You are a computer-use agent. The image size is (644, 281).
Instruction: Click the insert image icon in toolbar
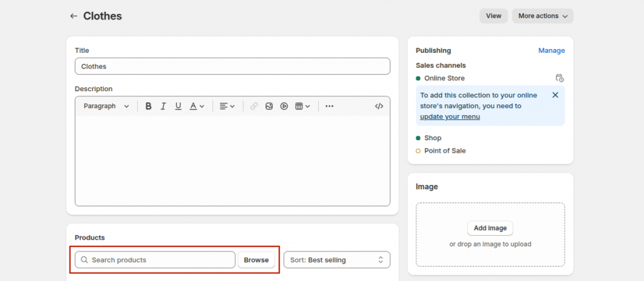click(269, 106)
